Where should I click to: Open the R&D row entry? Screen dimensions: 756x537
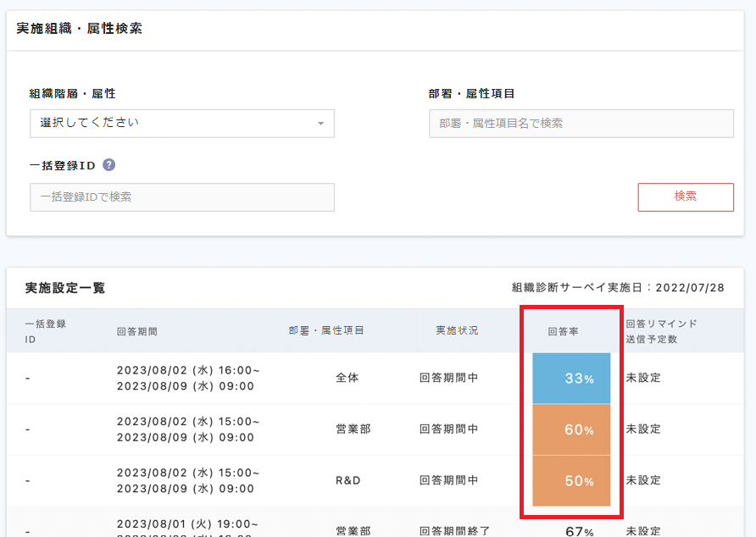coord(347,480)
